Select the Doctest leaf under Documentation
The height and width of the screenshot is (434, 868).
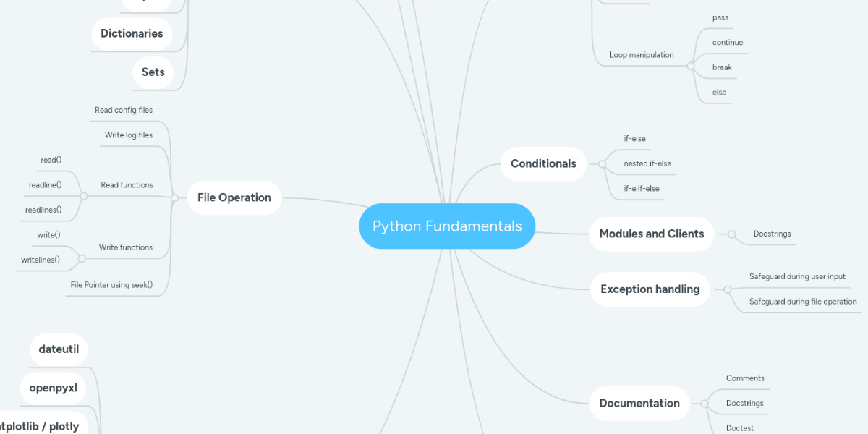pos(739,427)
